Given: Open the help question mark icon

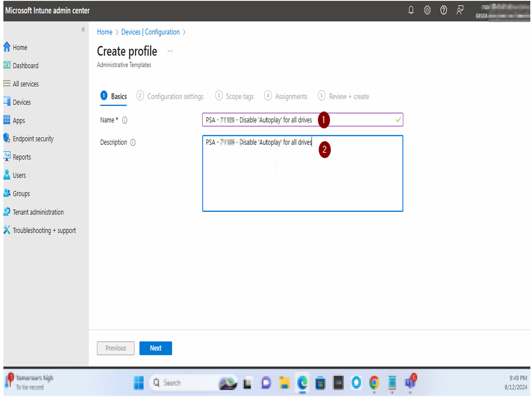Looking at the screenshot, I should tap(443, 10).
